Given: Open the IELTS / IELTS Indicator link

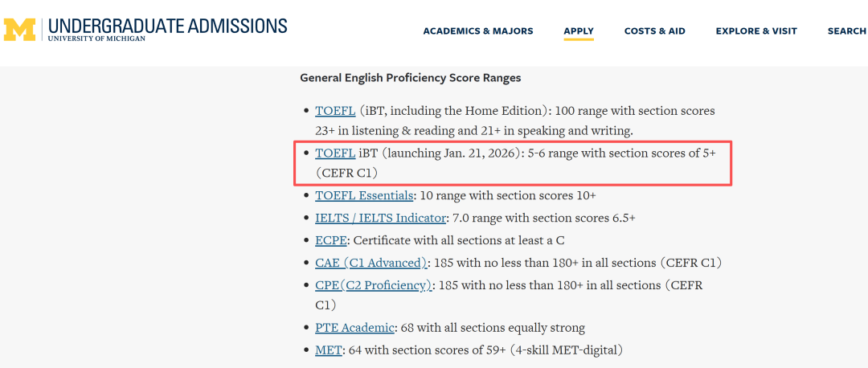Looking at the screenshot, I should click(380, 218).
